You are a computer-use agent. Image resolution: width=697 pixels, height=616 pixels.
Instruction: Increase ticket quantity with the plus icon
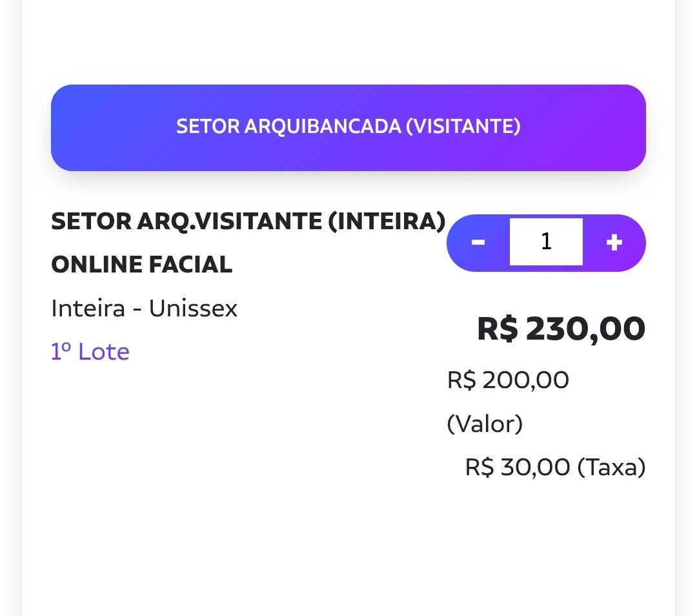tap(614, 243)
